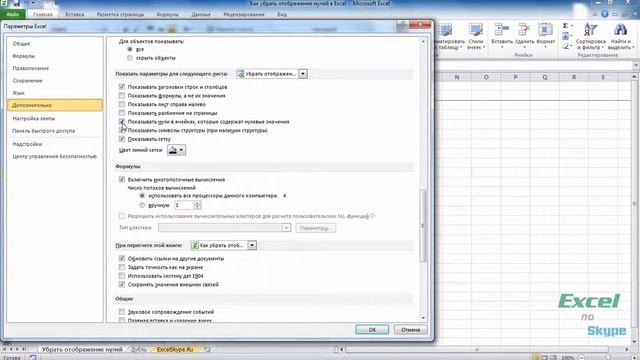Expand the Format dropdown arrow in ribbon
This screenshot has width=640, height=360.
545,47
